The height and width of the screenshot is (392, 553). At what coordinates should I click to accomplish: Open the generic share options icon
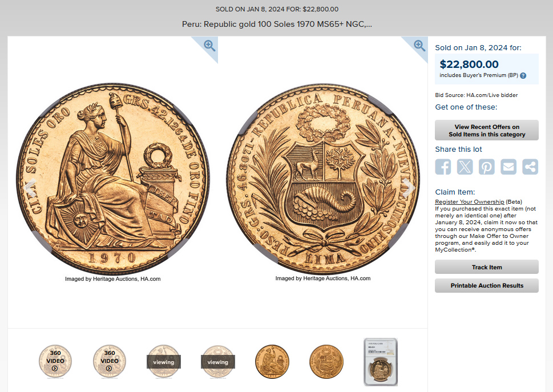530,167
